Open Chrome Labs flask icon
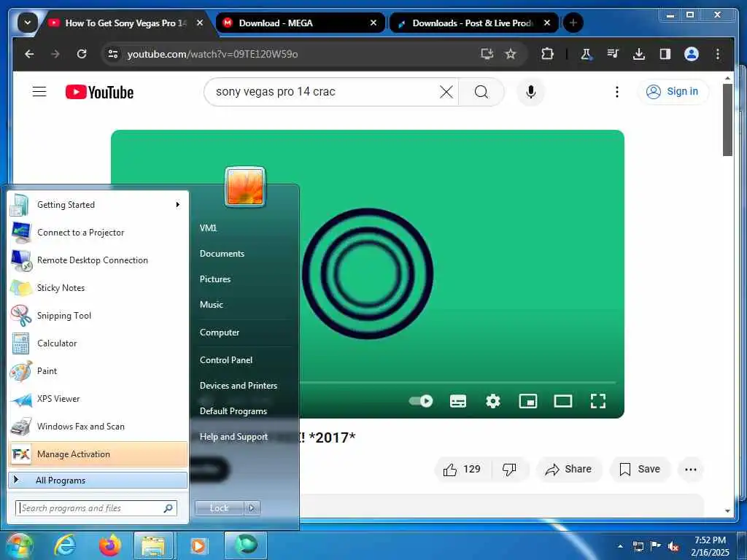This screenshot has width=747, height=560. tap(586, 54)
